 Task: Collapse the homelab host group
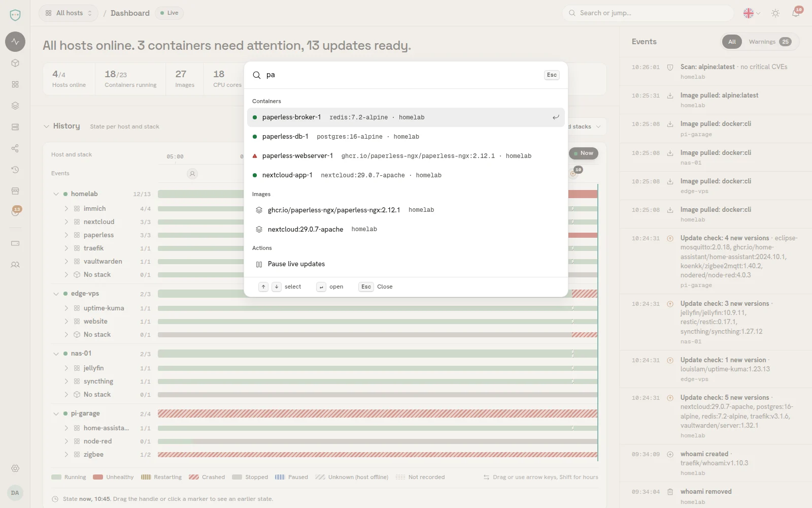pyautogui.click(x=56, y=194)
